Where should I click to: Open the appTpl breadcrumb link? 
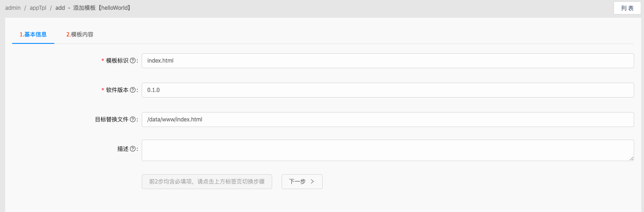tap(38, 8)
